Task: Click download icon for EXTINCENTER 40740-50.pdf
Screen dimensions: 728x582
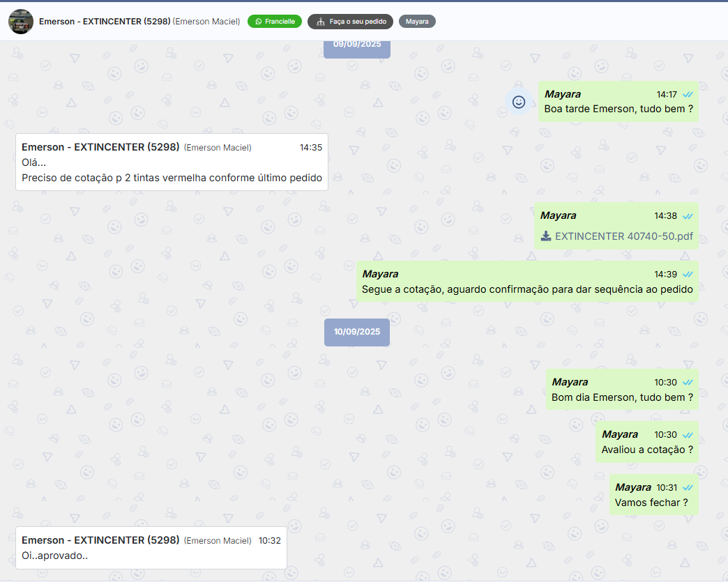Action: [546, 236]
